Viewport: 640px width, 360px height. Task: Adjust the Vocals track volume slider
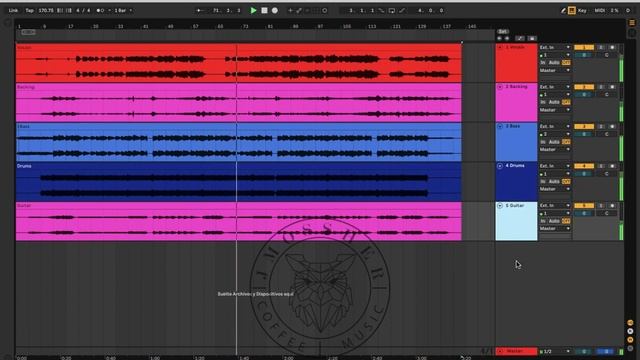tap(584, 55)
